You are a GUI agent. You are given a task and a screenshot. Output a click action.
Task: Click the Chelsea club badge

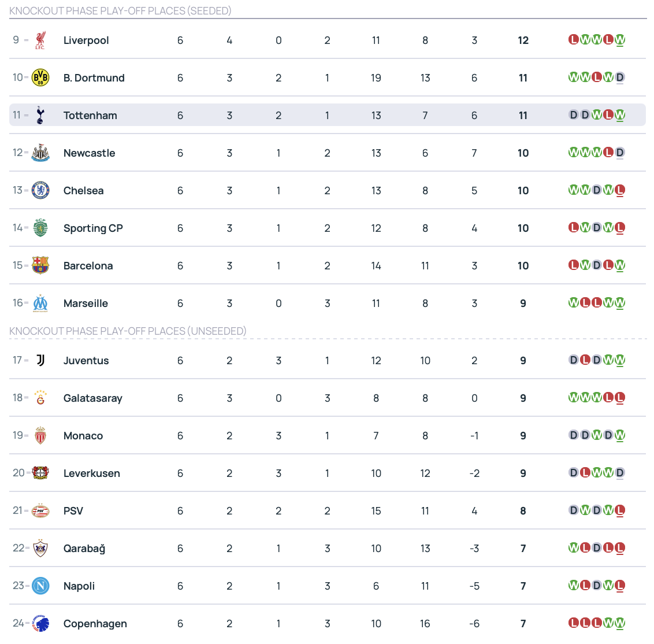point(40,190)
